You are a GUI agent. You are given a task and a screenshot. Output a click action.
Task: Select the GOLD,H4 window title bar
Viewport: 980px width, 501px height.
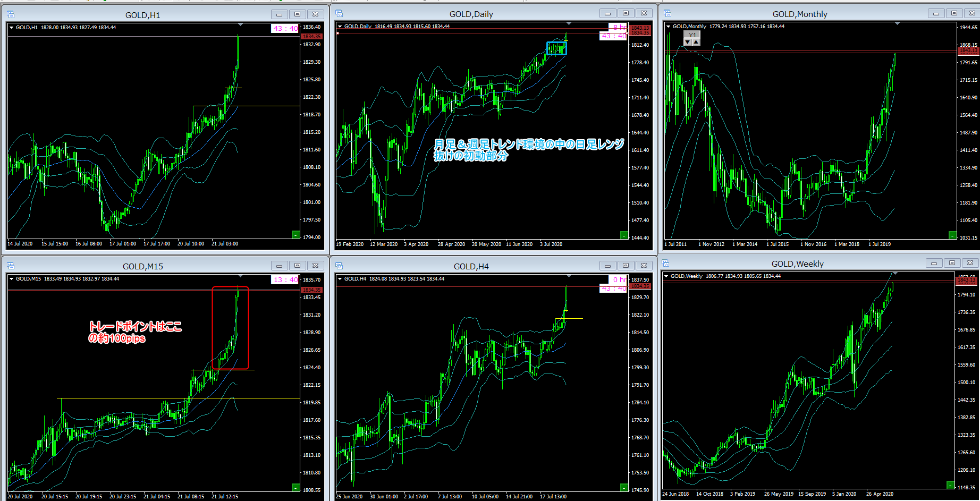471,266
